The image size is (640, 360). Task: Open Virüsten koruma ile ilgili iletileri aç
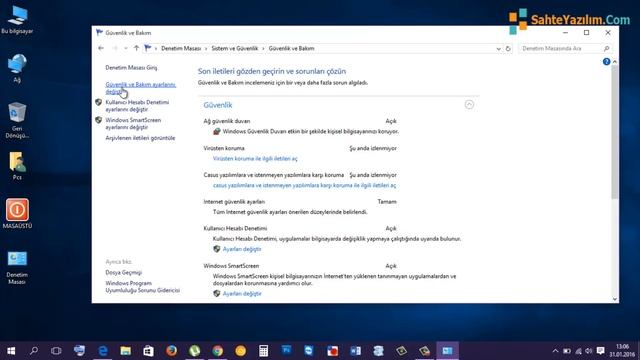tap(255, 158)
